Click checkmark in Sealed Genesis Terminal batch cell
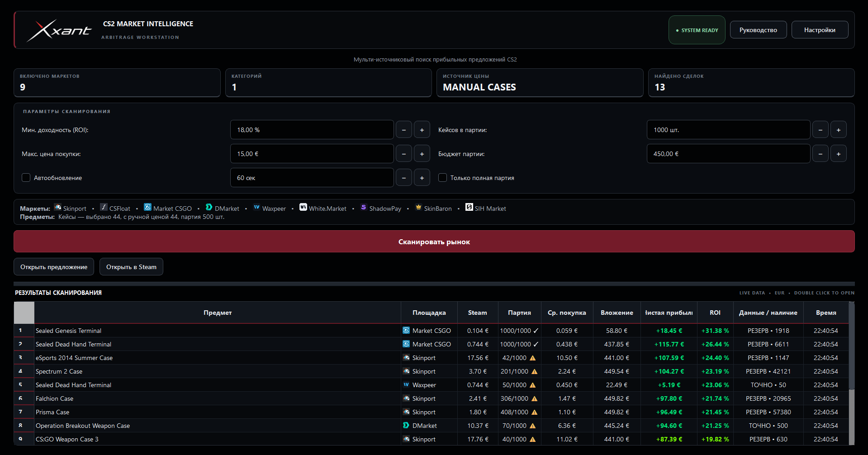Screen dimensions: 868x455 (x=536, y=331)
